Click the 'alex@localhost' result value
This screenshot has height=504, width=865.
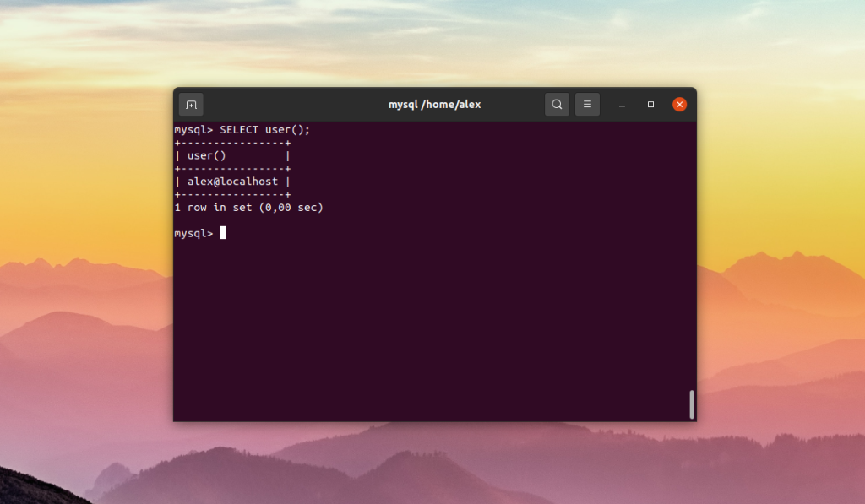tap(232, 182)
